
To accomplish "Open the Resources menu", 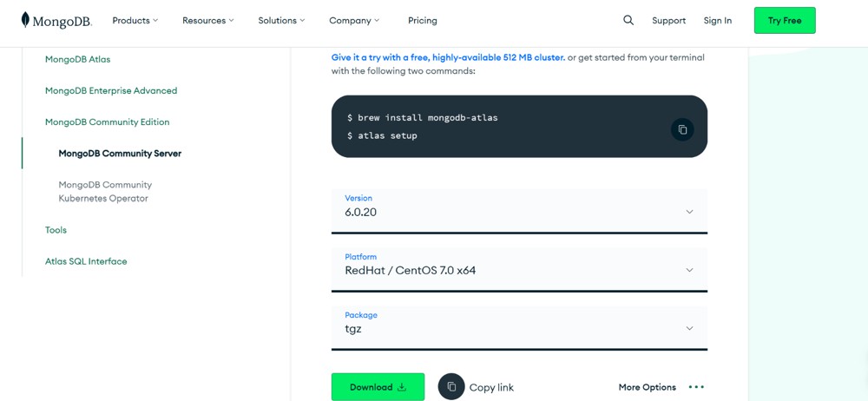I will 208,20.
